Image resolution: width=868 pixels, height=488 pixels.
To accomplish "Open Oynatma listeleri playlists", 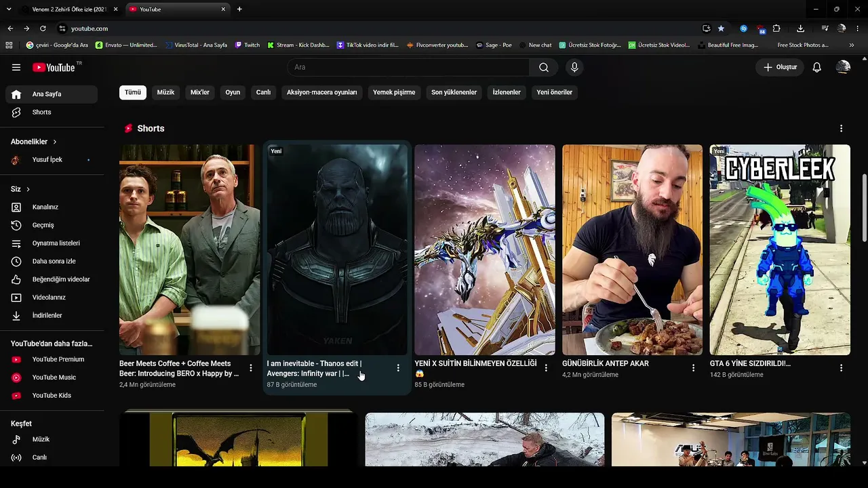I will coord(52,243).
